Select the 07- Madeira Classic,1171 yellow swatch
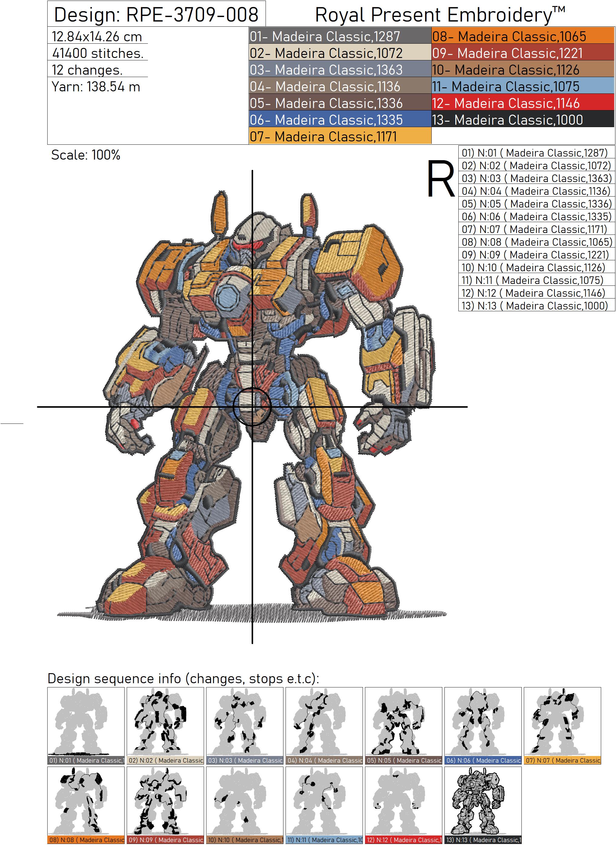This screenshot has height=847, width=616. tap(340, 136)
